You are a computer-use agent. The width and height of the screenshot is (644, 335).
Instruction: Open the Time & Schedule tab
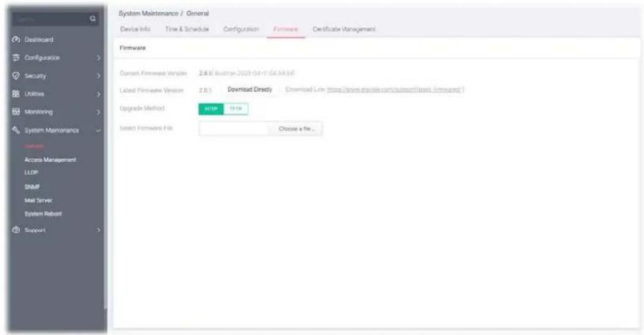click(187, 29)
